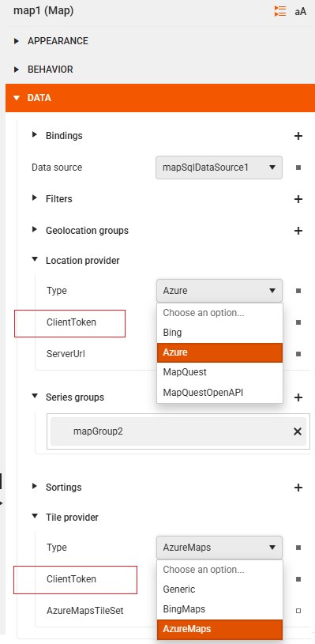Add a series group with plus icon
315x644 pixels.
click(298, 397)
